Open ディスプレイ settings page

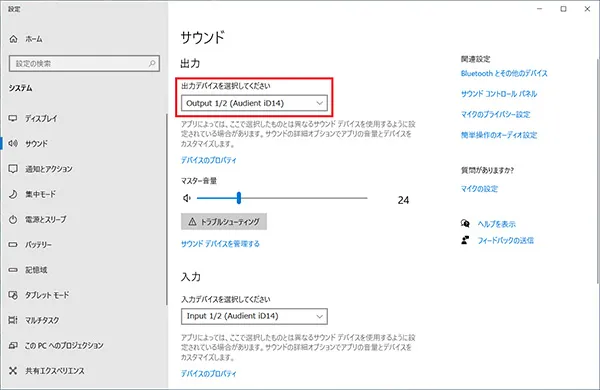pyautogui.click(x=41, y=118)
